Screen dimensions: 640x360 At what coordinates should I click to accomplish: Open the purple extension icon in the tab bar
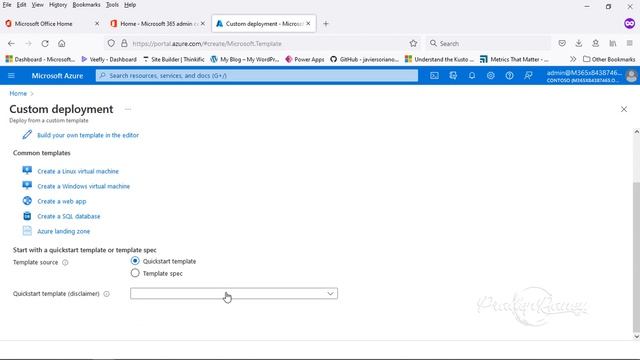(x=629, y=24)
